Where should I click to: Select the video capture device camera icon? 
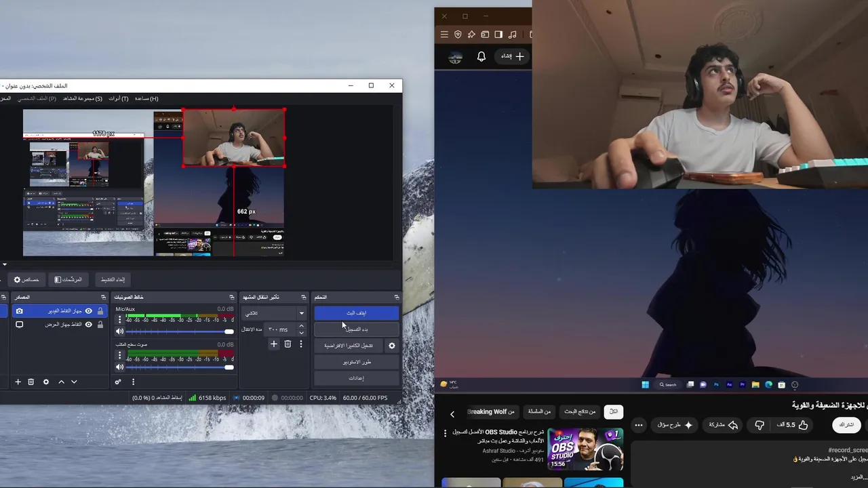click(19, 311)
